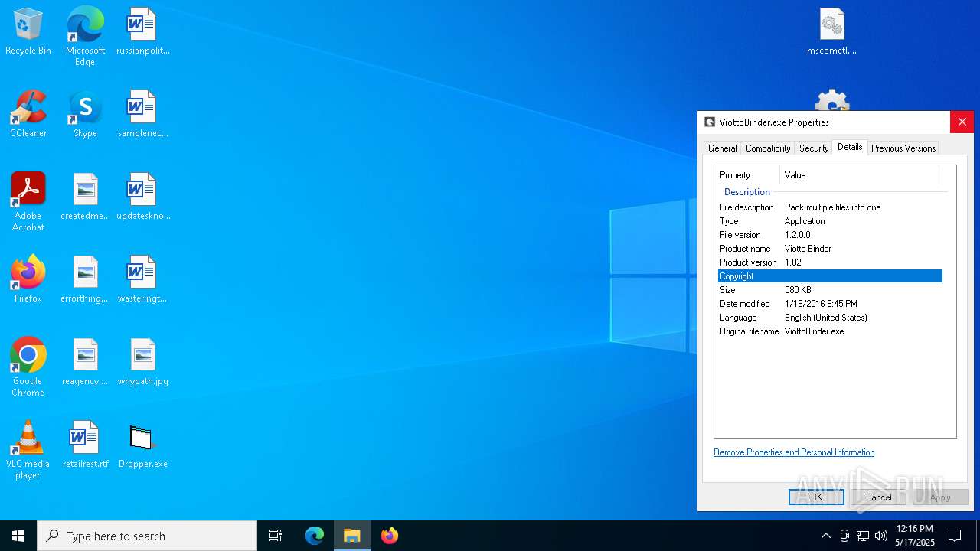
Task: Select the Dropper.exe file
Action: (x=142, y=445)
